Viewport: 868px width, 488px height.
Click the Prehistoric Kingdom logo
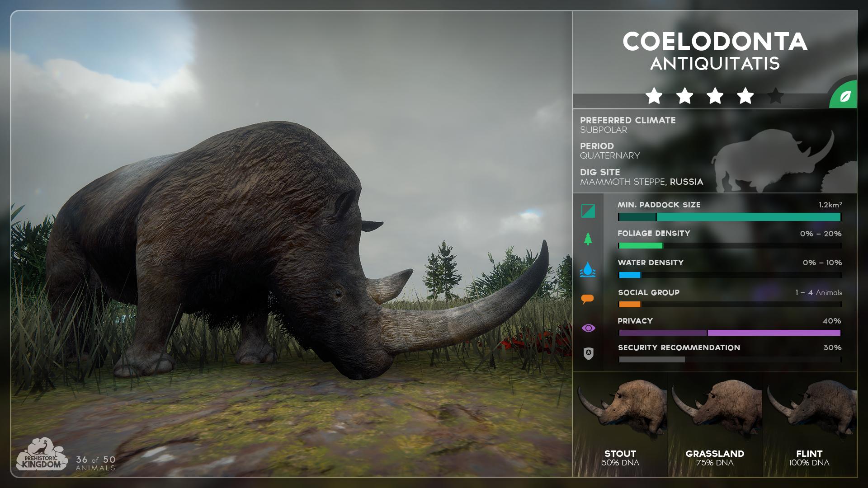click(42, 455)
